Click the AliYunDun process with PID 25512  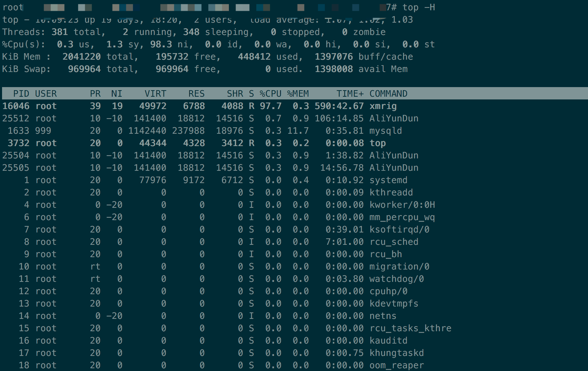coord(206,118)
